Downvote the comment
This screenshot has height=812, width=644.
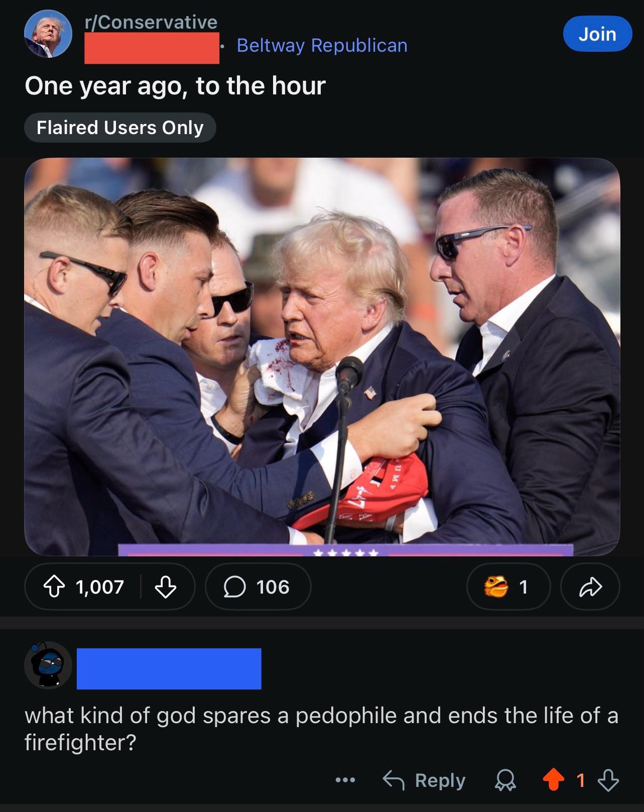(x=608, y=781)
